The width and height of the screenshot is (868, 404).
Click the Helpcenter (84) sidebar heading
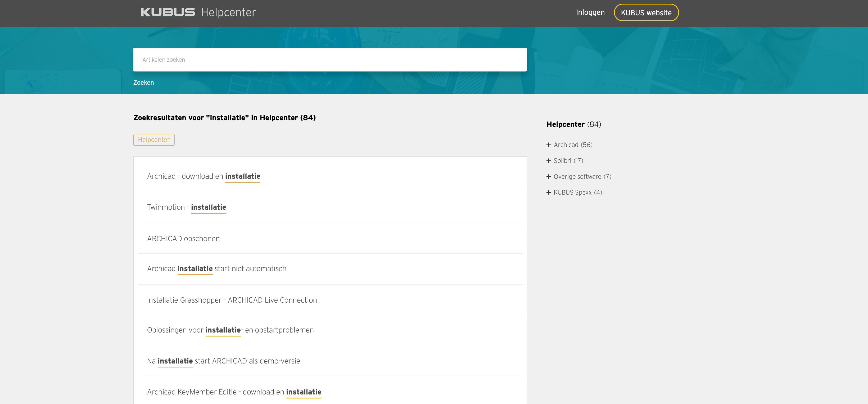point(573,124)
